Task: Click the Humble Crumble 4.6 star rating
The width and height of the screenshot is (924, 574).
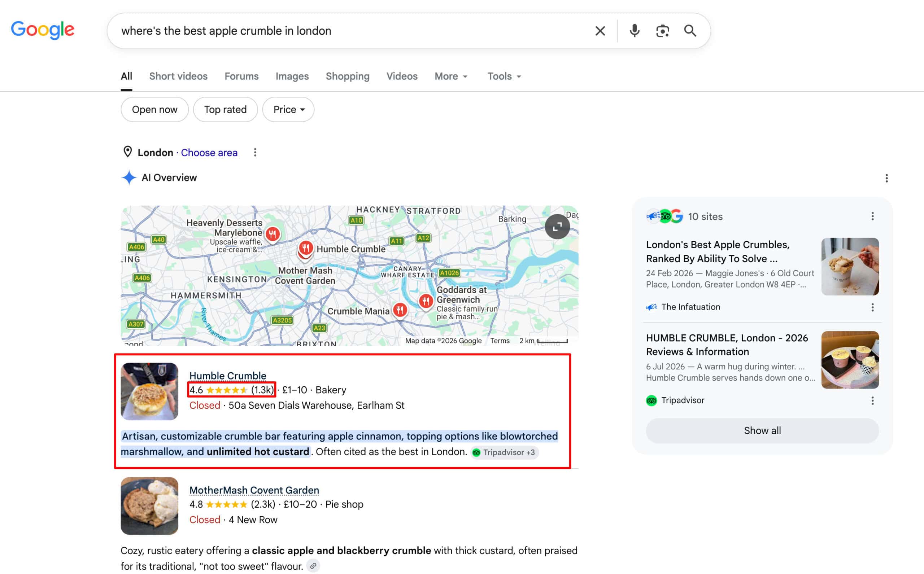Action: click(231, 390)
